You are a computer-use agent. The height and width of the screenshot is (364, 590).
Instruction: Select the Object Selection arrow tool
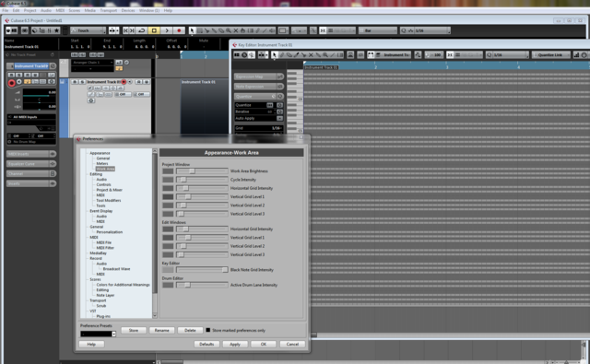point(192,30)
